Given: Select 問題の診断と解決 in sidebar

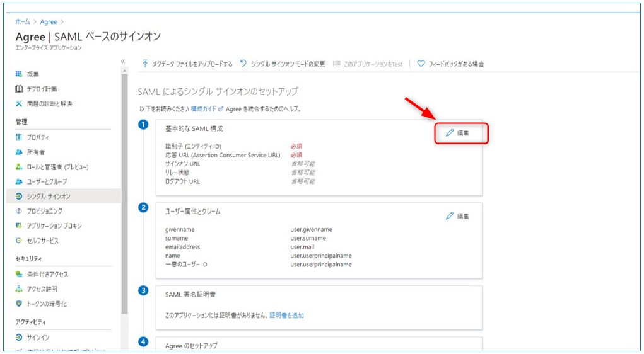Looking at the screenshot, I should click(x=49, y=104).
